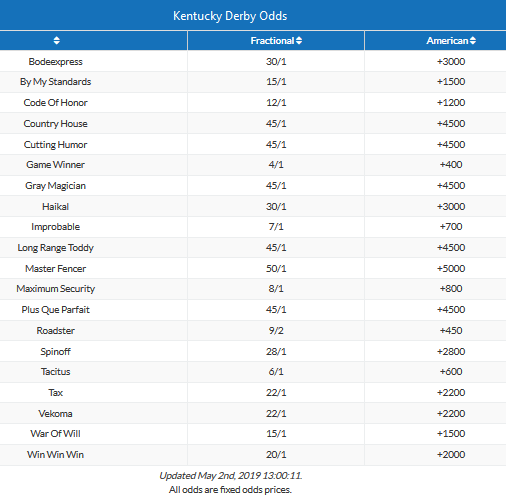This screenshot has width=506, height=495.
Task: Pick the 6/1 odds for Tacitus
Action: [276, 372]
